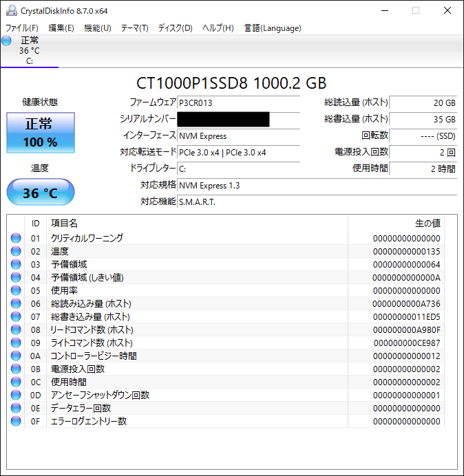Screen dimensions: 464x476
Task: Click status orb for アンセーフシャットダウン回数 row
Action: point(16,395)
